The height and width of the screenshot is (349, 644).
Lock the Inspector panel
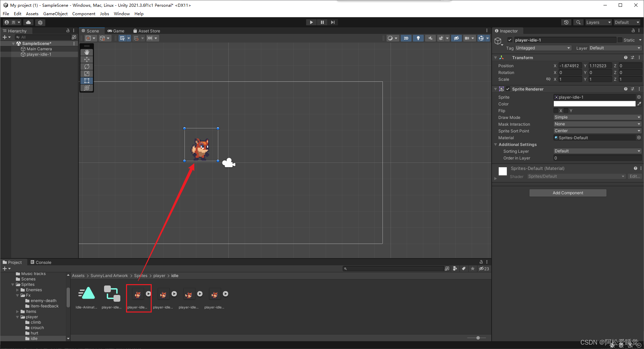(633, 31)
